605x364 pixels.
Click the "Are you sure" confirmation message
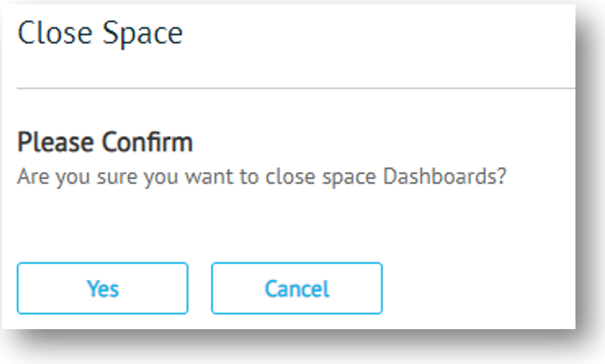[x=261, y=177]
